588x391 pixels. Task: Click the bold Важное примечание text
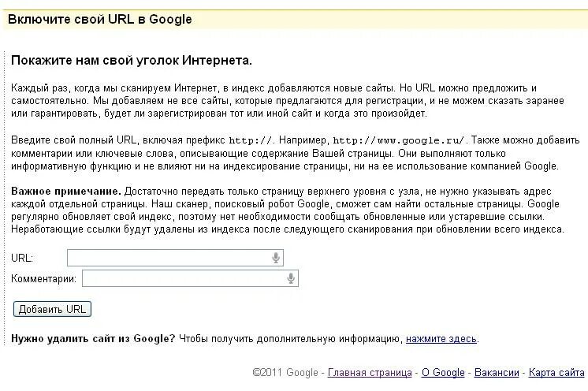[x=66, y=192]
